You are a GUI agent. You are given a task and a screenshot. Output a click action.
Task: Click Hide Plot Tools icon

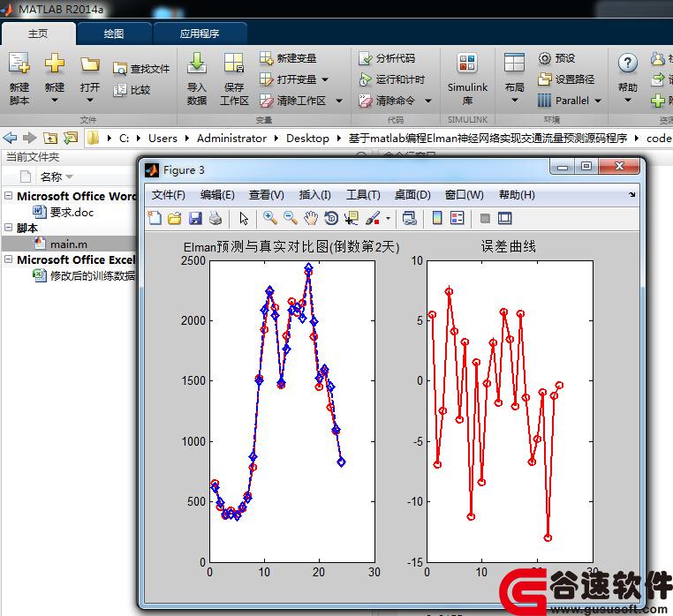click(485, 218)
